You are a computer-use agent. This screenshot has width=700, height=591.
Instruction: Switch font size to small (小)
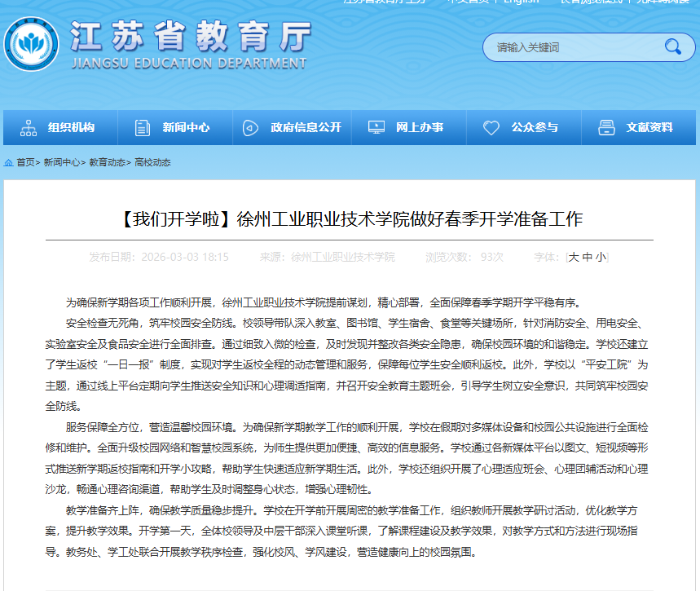point(601,257)
